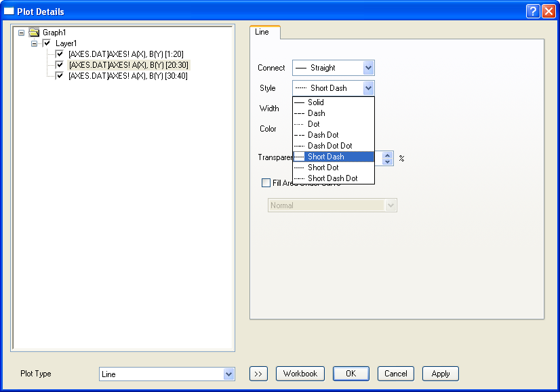Screen dimensions: 560x392
Task: Apply the current plot settings
Action: (x=440, y=373)
